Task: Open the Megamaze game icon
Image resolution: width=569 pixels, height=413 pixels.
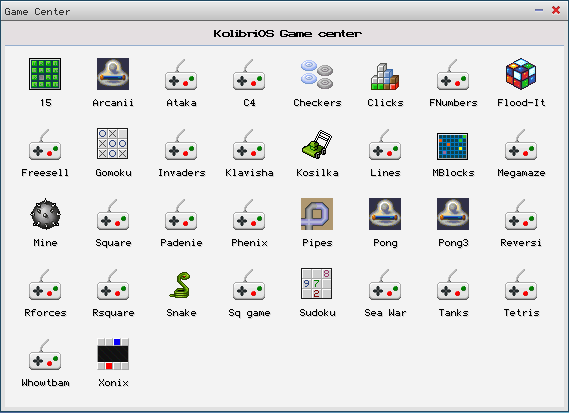Action: tap(521, 144)
